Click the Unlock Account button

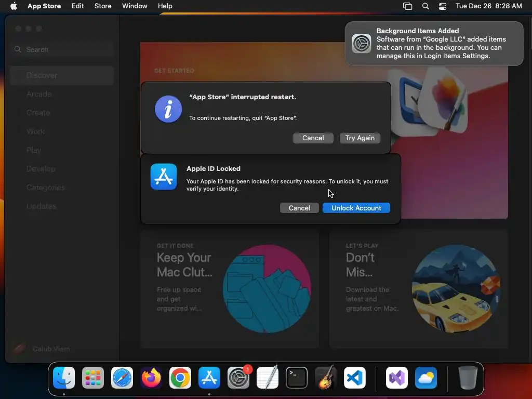coord(356,208)
